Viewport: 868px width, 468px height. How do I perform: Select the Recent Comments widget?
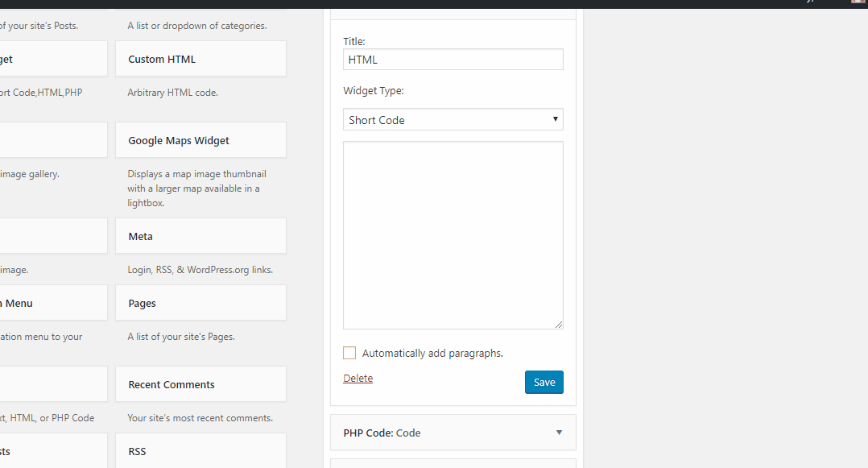tap(200, 384)
